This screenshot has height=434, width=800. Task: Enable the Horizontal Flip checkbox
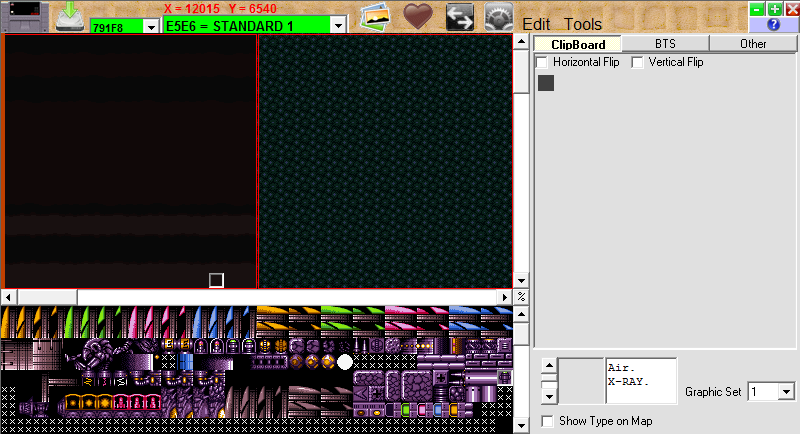tap(542, 62)
